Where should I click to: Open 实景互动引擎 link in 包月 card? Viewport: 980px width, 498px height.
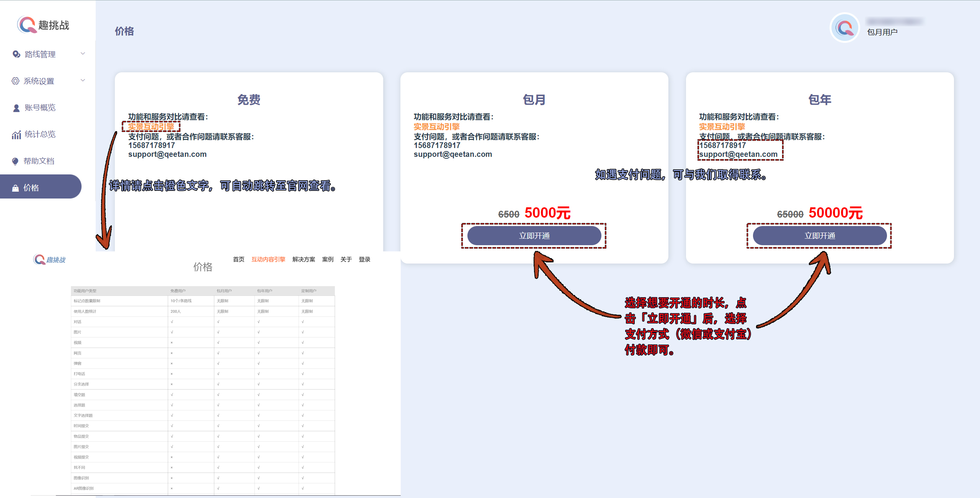point(436,127)
